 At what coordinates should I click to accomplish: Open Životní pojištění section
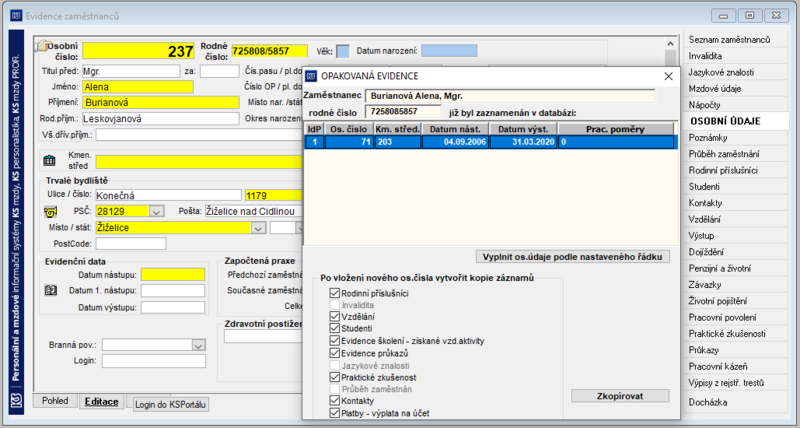(718, 301)
